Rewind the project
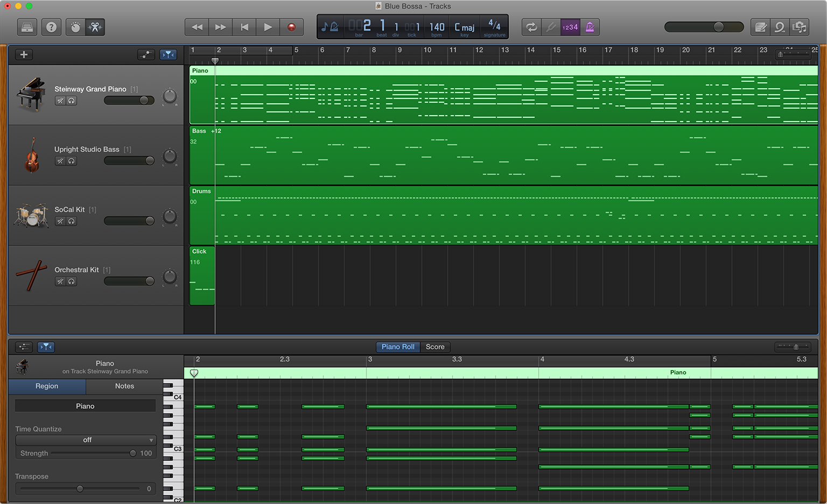This screenshot has width=827, height=504. coord(197,27)
